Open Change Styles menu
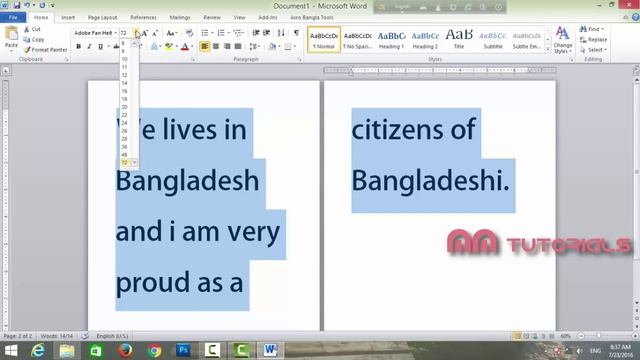640x360 pixels. tap(562, 40)
